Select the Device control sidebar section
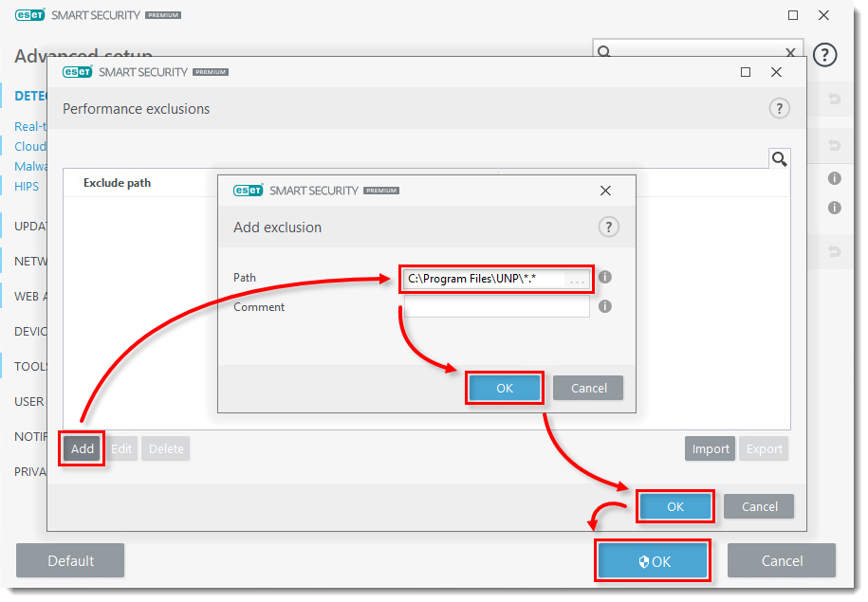868x602 pixels. (30, 332)
